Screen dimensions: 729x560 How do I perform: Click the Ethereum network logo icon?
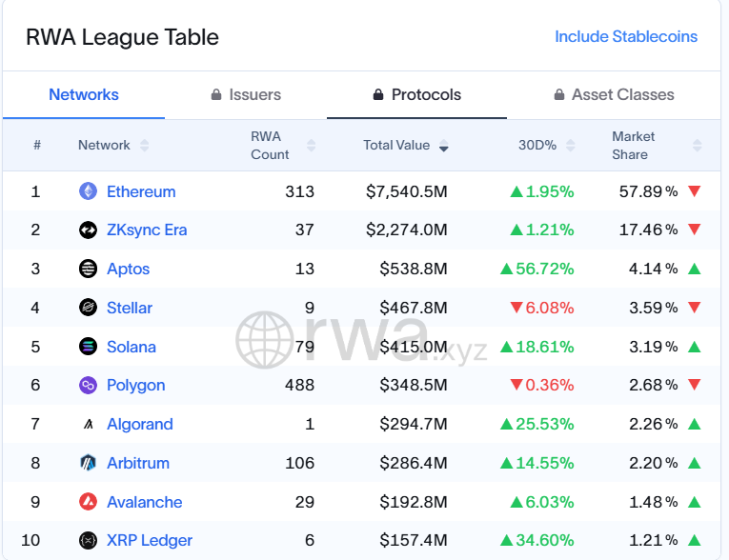pyautogui.click(x=88, y=191)
